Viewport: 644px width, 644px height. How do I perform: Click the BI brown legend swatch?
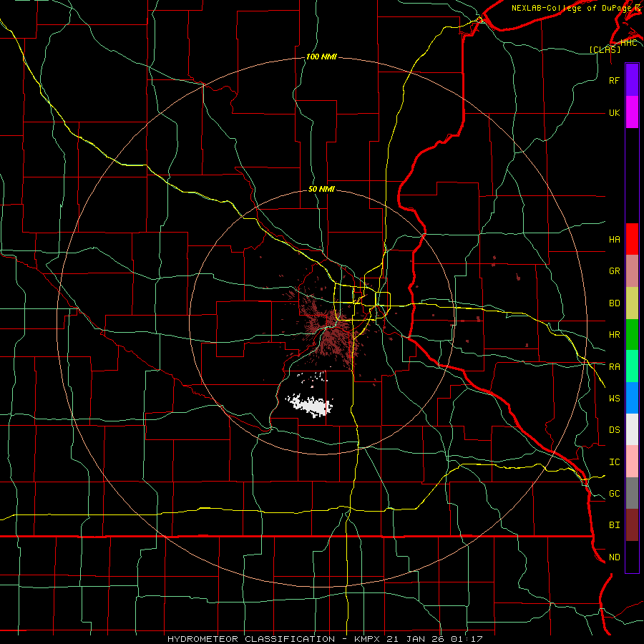pyautogui.click(x=632, y=525)
